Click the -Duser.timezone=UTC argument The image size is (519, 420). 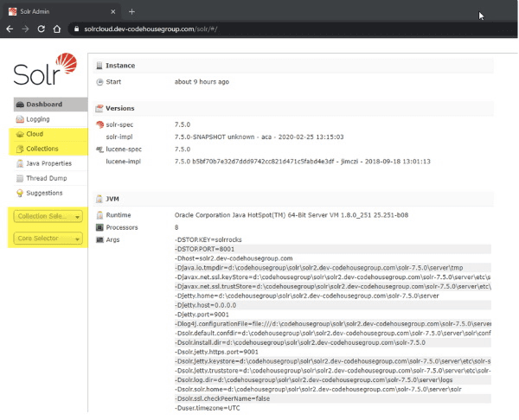(208, 408)
